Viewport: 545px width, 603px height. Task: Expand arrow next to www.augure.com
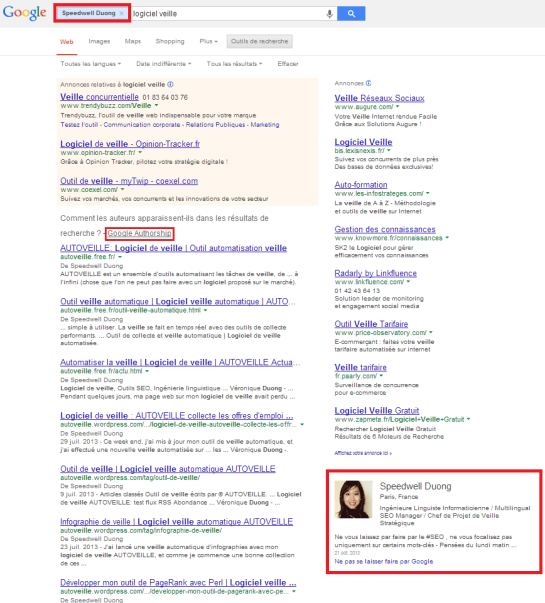397,107
